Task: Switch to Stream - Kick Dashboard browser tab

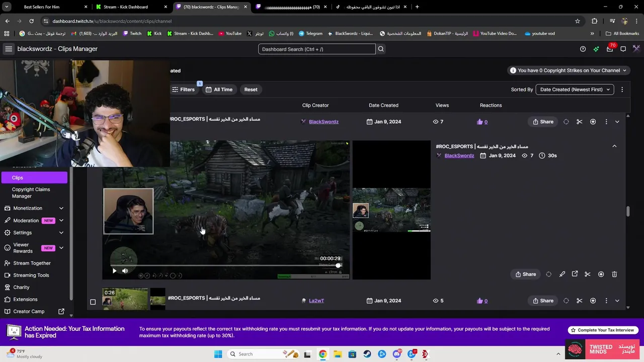Action: 131,7
